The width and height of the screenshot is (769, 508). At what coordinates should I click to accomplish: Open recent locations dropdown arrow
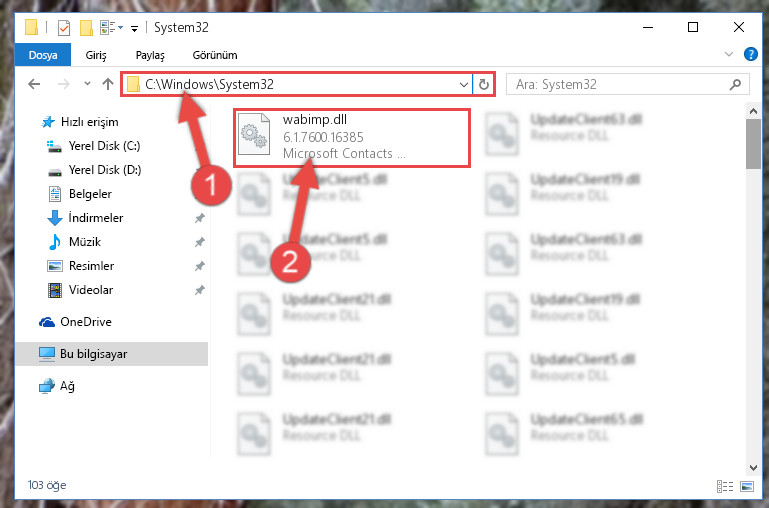tap(87, 84)
